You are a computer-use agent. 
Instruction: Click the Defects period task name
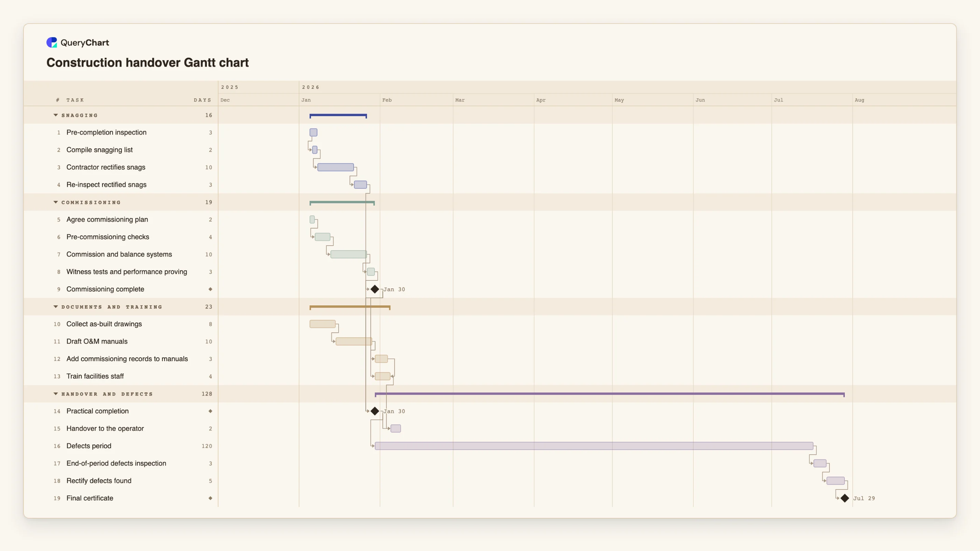coord(89,446)
